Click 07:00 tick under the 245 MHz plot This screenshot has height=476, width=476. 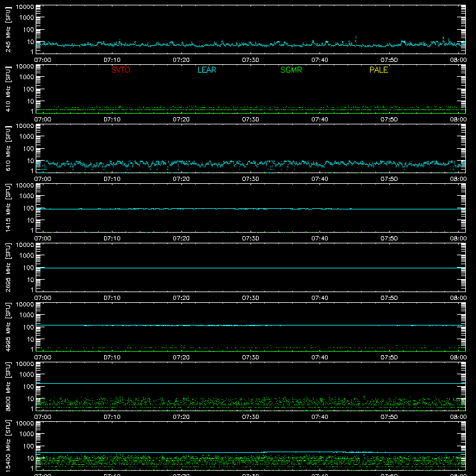pos(43,60)
